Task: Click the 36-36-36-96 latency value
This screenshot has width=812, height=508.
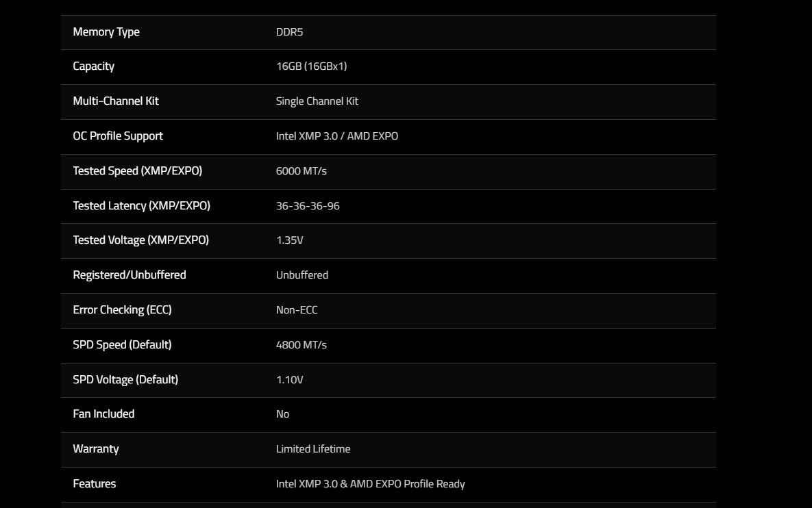Action: pos(308,206)
